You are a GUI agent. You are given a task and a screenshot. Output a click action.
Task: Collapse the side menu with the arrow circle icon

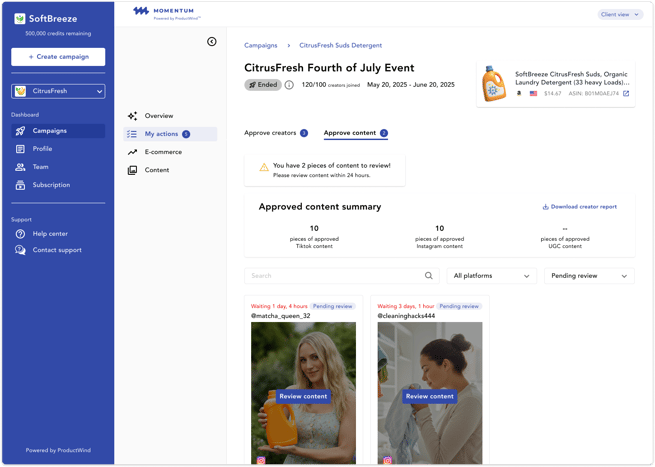(x=212, y=41)
